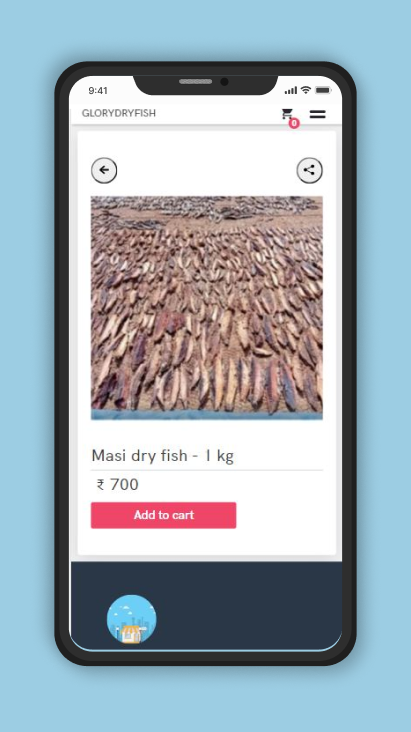Click the speaker grille in notch
Image resolution: width=411 pixels, height=732 pixels.
click(x=196, y=82)
